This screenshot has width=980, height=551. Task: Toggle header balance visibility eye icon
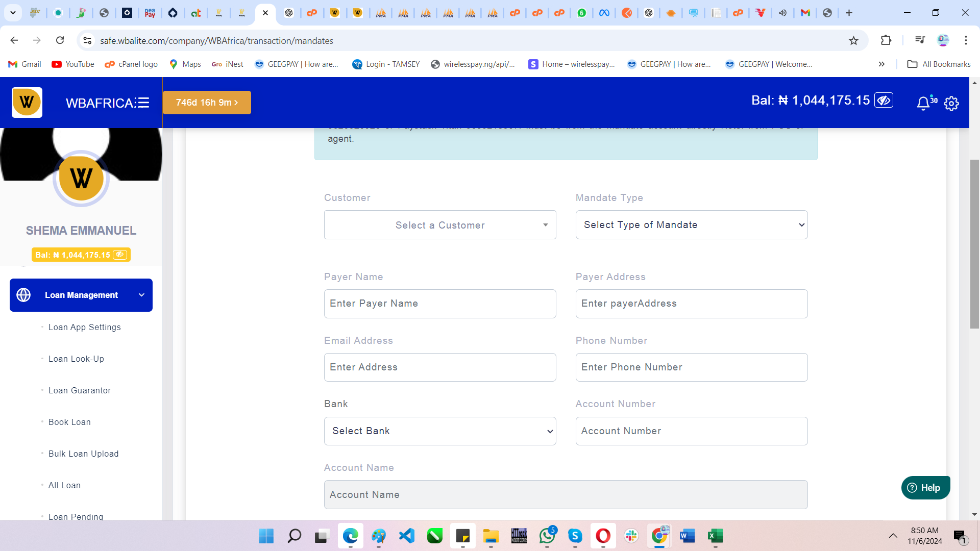884,101
